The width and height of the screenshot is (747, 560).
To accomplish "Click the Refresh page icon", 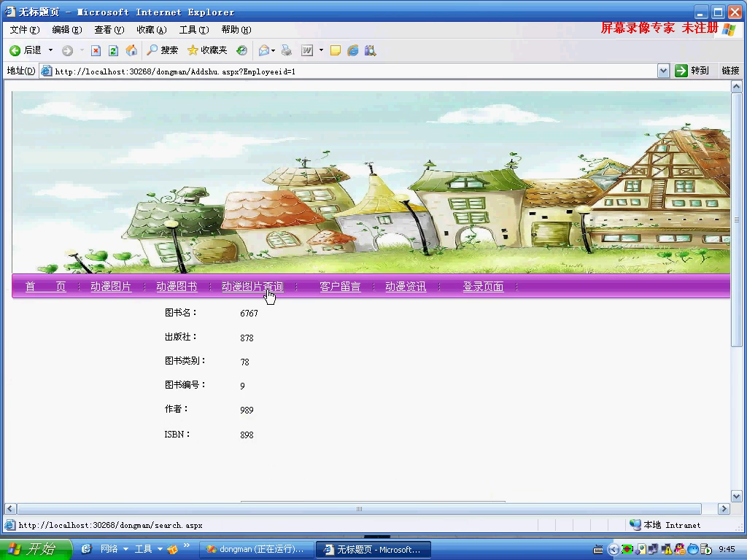I will [113, 50].
